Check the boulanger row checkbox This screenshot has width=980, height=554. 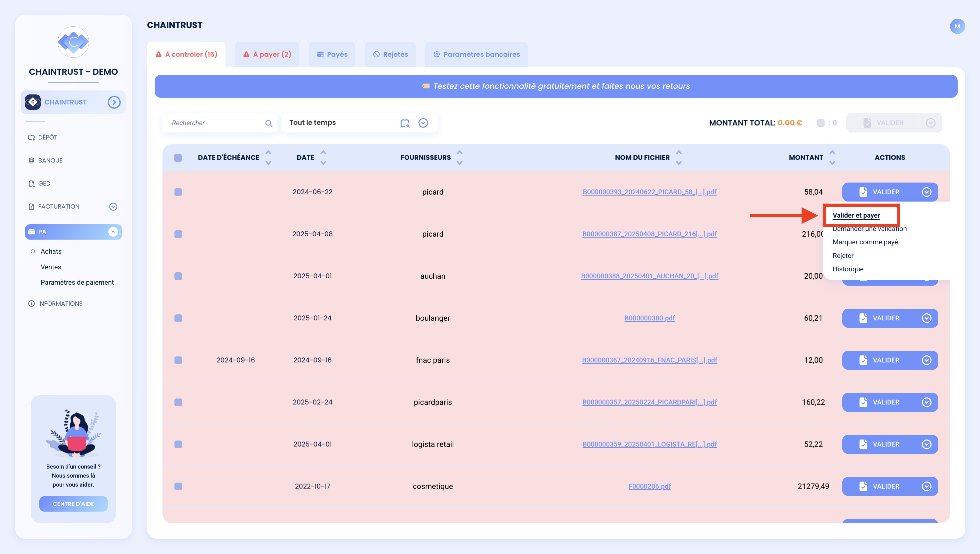click(178, 318)
